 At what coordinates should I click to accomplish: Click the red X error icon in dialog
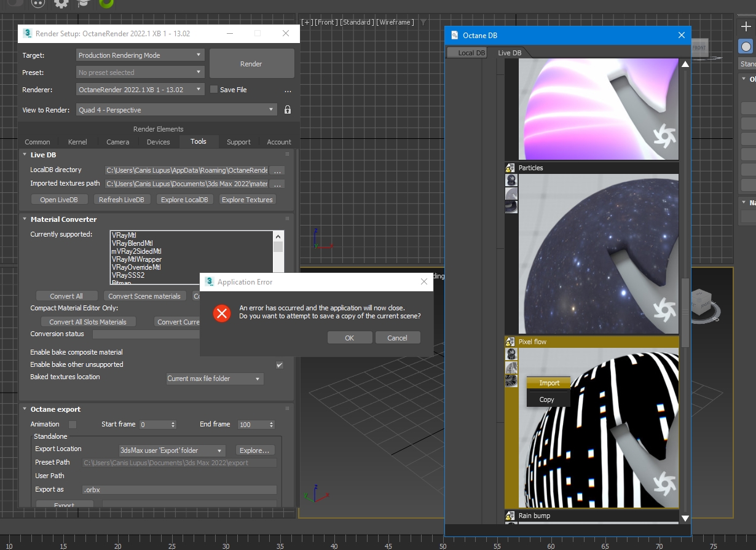pyautogui.click(x=222, y=313)
